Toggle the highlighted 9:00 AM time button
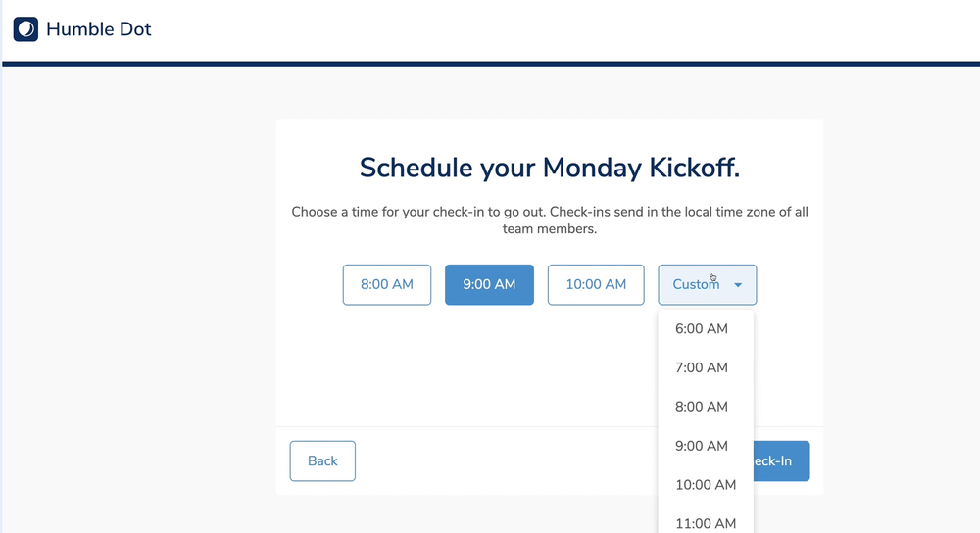The image size is (980, 533). 489,285
